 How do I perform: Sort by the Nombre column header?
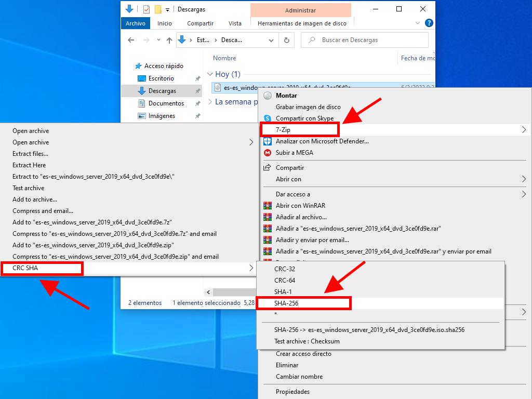[224, 58]
